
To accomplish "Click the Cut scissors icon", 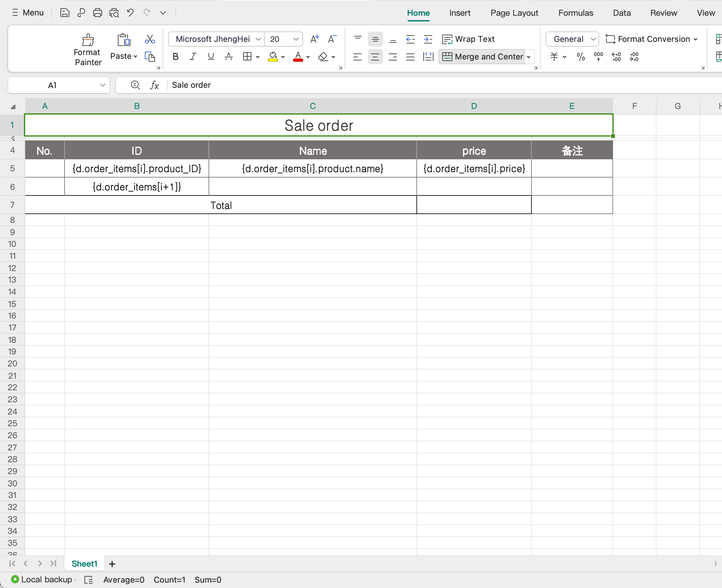I will [150, 39].
